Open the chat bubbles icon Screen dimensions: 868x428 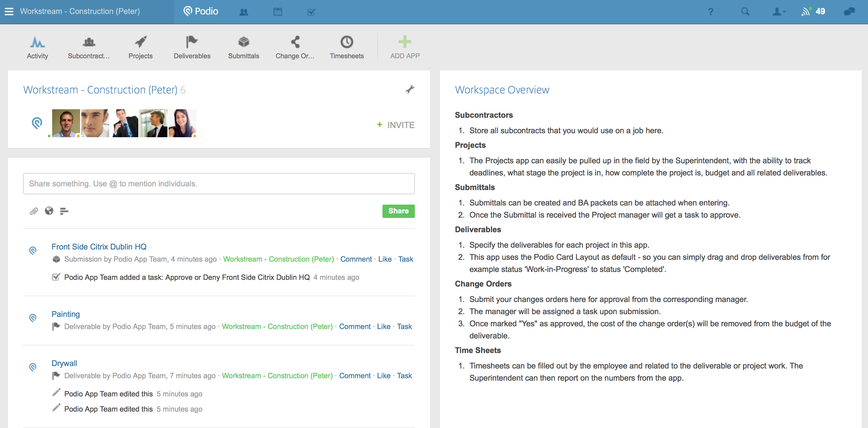tap(849, 12)
